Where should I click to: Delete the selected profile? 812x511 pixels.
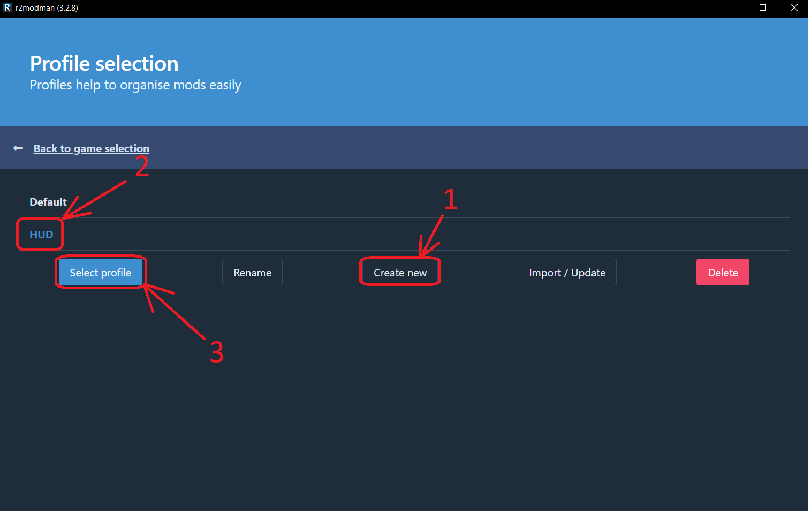pos(723,273)
